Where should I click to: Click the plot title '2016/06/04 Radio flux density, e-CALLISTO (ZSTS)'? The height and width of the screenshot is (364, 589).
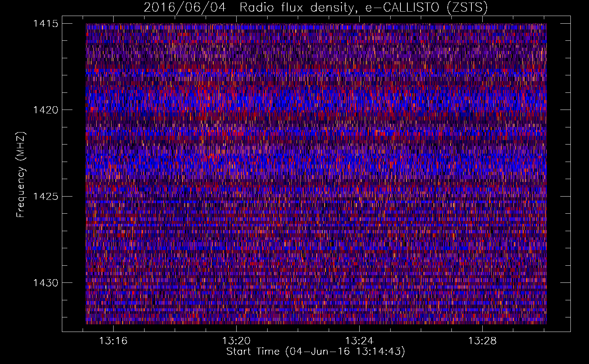pyautogui.click(x=316, y=8)
